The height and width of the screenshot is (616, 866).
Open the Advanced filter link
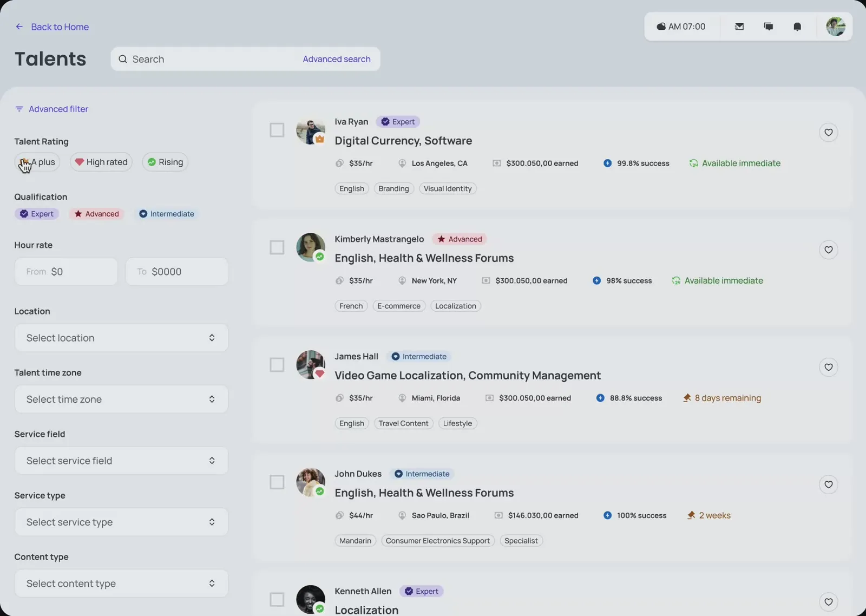coord(58,109)
